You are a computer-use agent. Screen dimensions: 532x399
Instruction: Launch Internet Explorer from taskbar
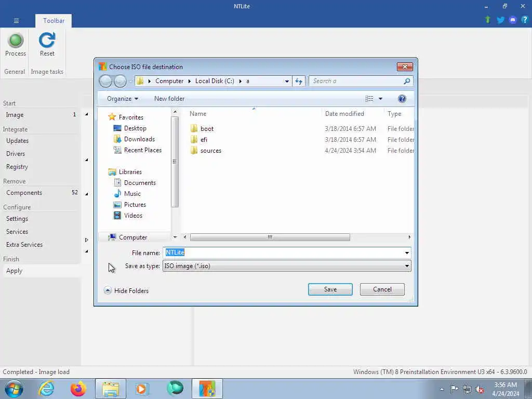click(x=46, y=389)
